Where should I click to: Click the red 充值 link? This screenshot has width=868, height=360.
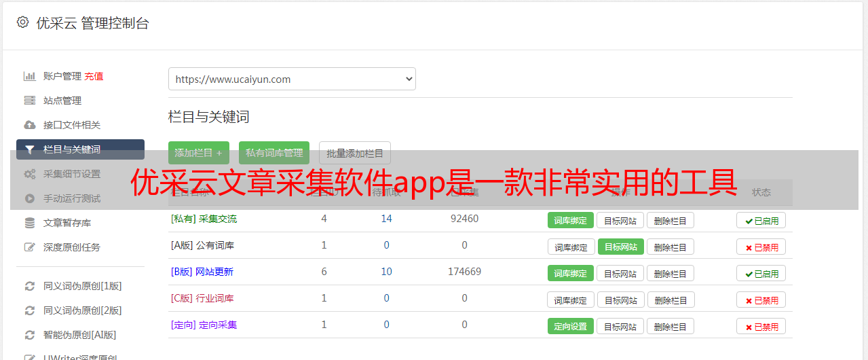click(94, 76)
